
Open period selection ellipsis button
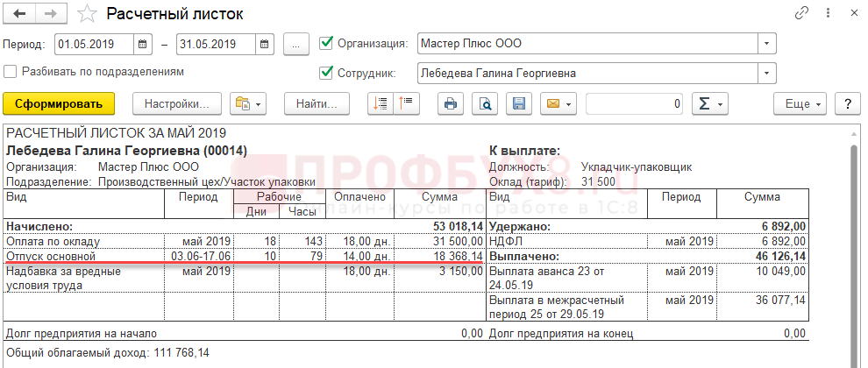pos(296,45)
